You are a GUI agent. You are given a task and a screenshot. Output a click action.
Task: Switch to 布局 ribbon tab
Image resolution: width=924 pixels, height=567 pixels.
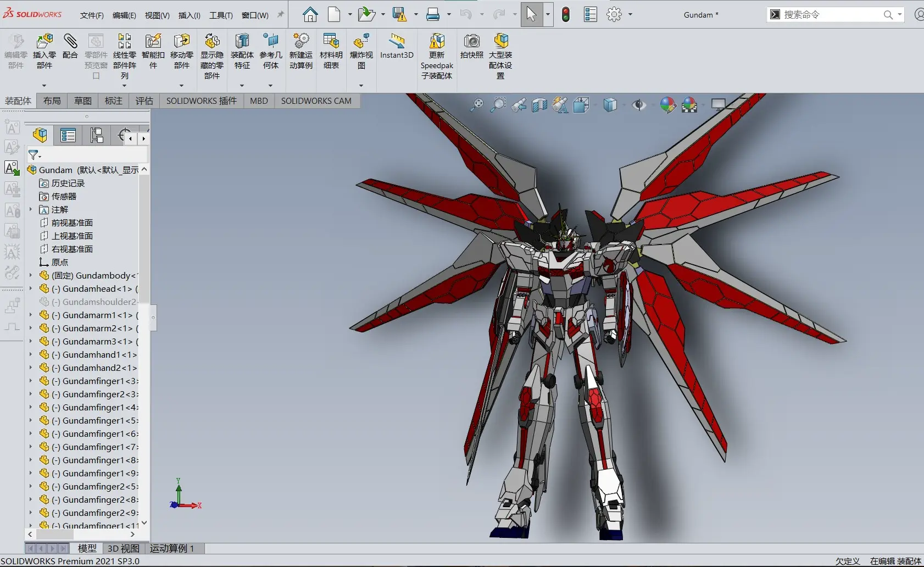52,101
